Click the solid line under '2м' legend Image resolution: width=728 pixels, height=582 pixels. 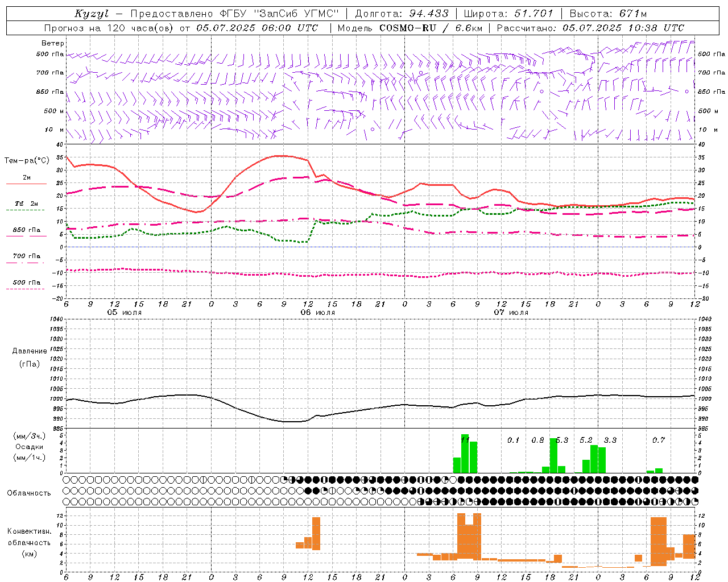point(26,184)
